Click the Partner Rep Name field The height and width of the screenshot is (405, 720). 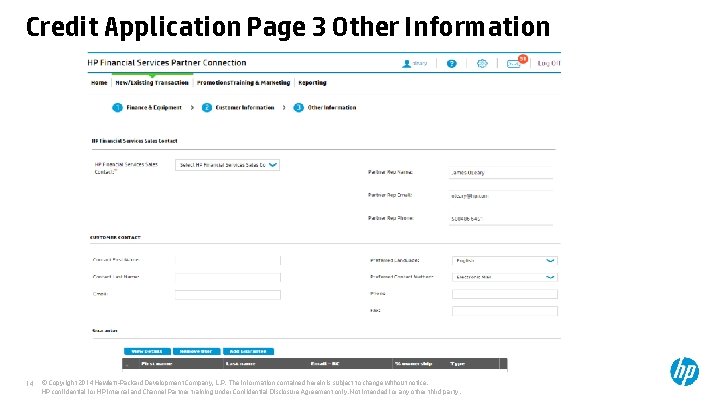pyautogui.click(x=501, y=173)
